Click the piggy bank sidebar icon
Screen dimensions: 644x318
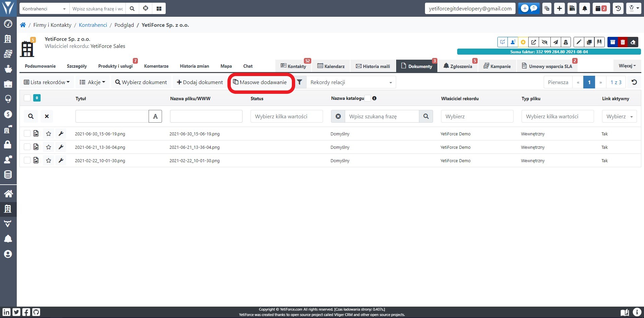(x=8, y=69)
